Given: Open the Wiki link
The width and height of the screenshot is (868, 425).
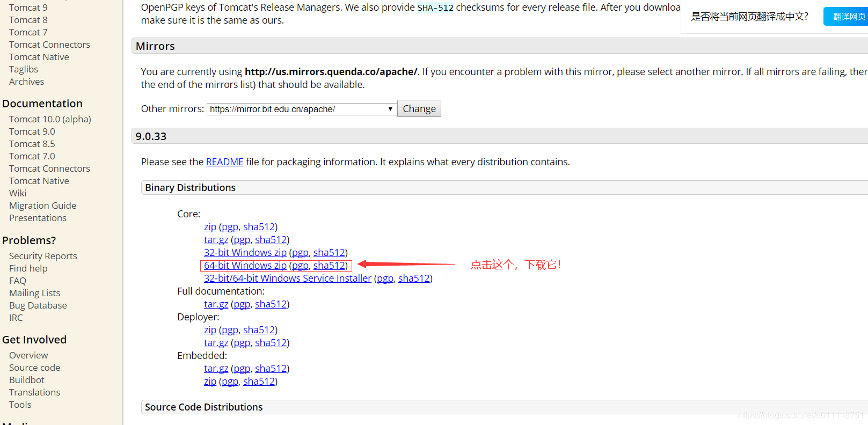Looking at the screenshot, I should click(18, 193).
